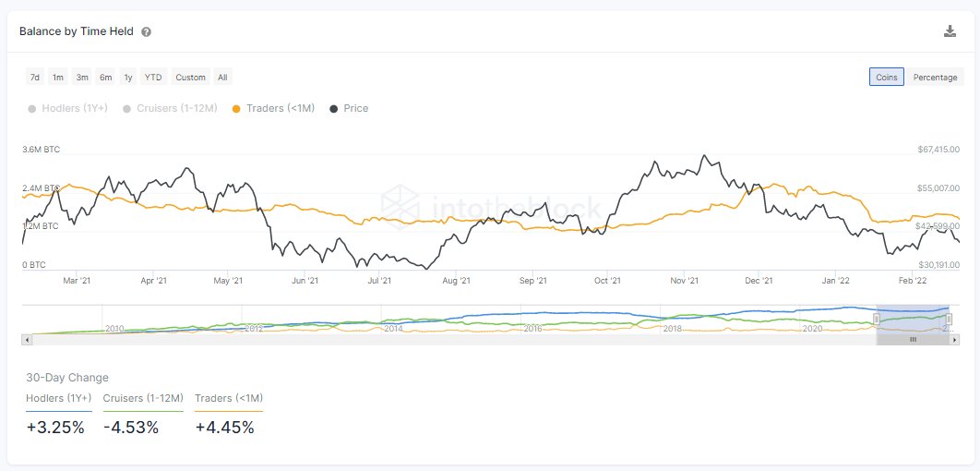The image size is (980, 471).
Task: Click the navigator scrollbar thumb
Action: [x=913, y=339]
